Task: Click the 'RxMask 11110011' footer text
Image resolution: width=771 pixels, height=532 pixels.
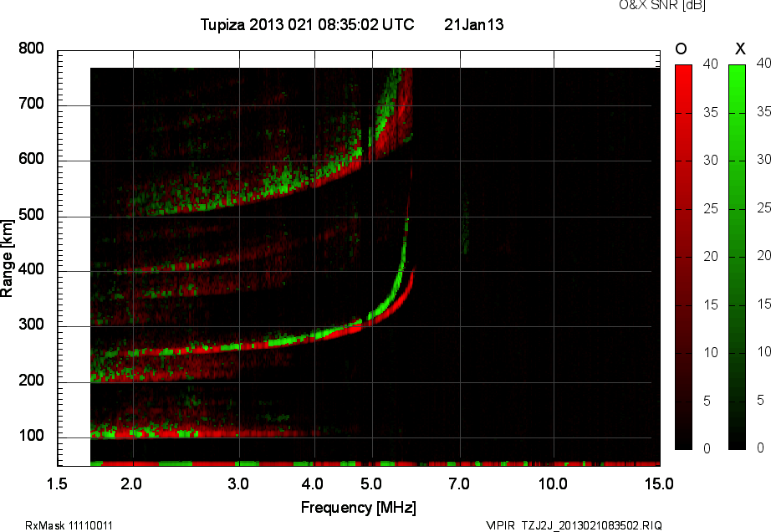Action: [69, 525]
